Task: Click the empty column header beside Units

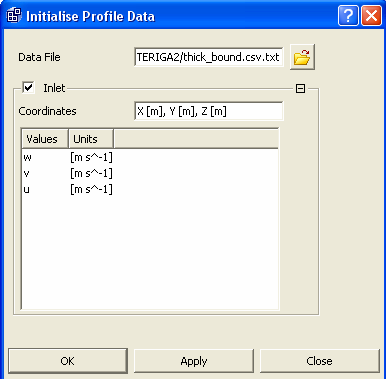Action: (196, 139)
